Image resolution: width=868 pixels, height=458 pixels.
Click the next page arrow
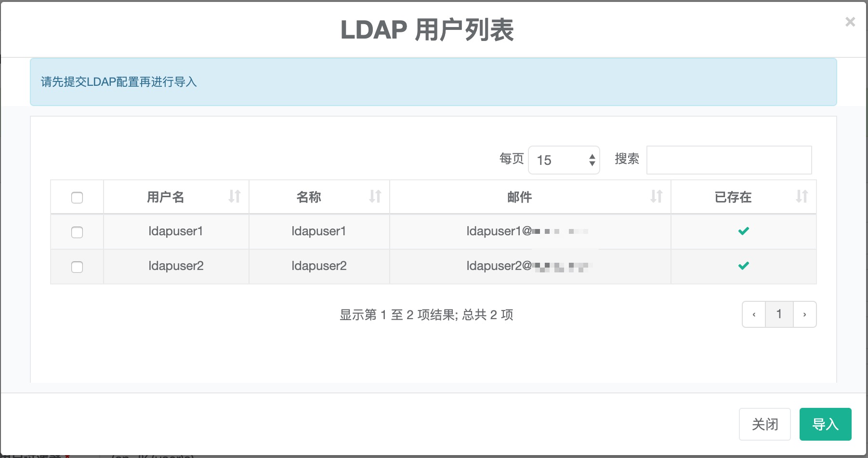805,314
